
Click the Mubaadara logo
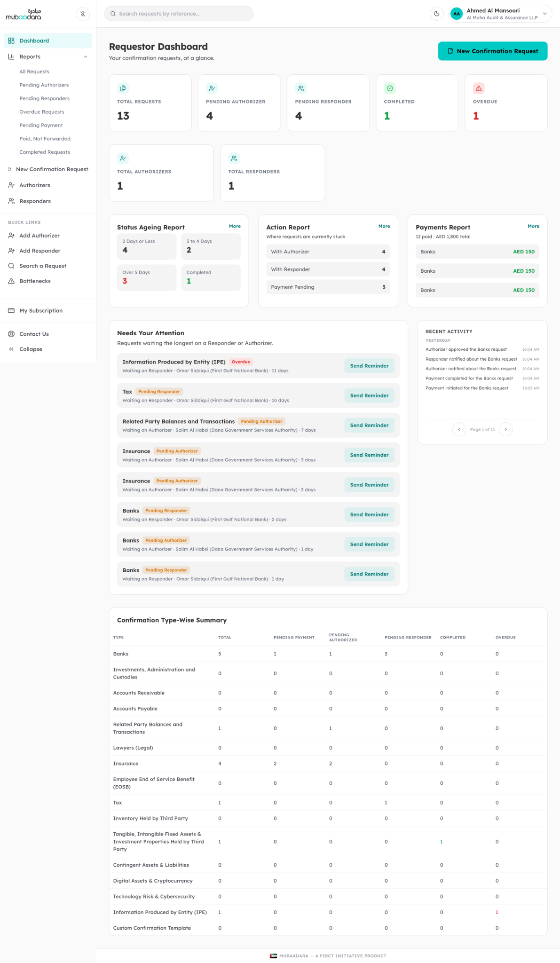click(x=24, y=14)
